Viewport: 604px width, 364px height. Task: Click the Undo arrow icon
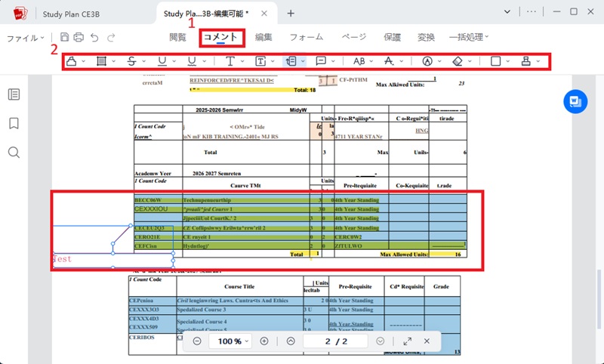[x=94, y=37]
